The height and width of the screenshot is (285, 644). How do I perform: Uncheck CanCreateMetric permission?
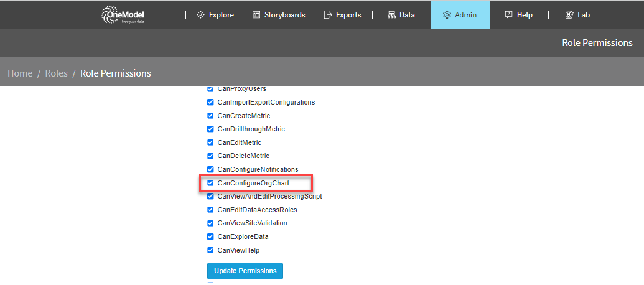(210, 115)
